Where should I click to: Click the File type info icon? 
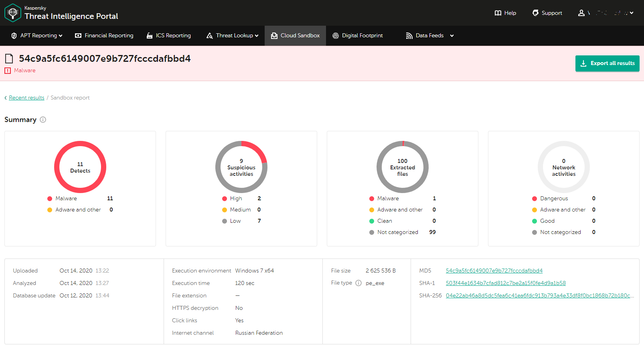pyautogui.click(x=358, y=283)
